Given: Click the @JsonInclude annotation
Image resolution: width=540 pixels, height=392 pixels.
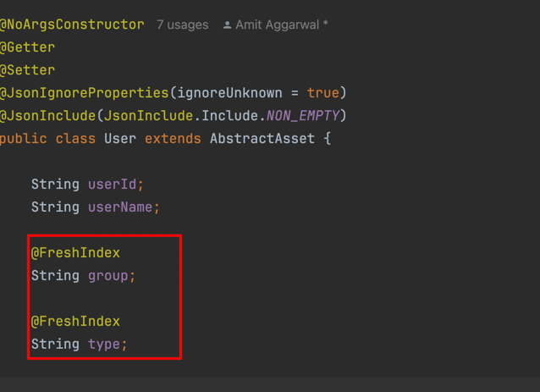Looking at the screenshot, I should (47, 115).
